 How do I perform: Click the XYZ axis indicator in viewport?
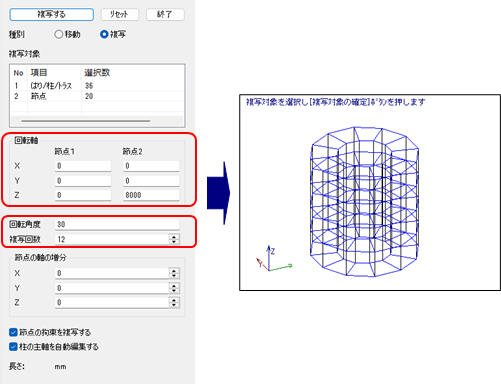[x=274, y=259]
